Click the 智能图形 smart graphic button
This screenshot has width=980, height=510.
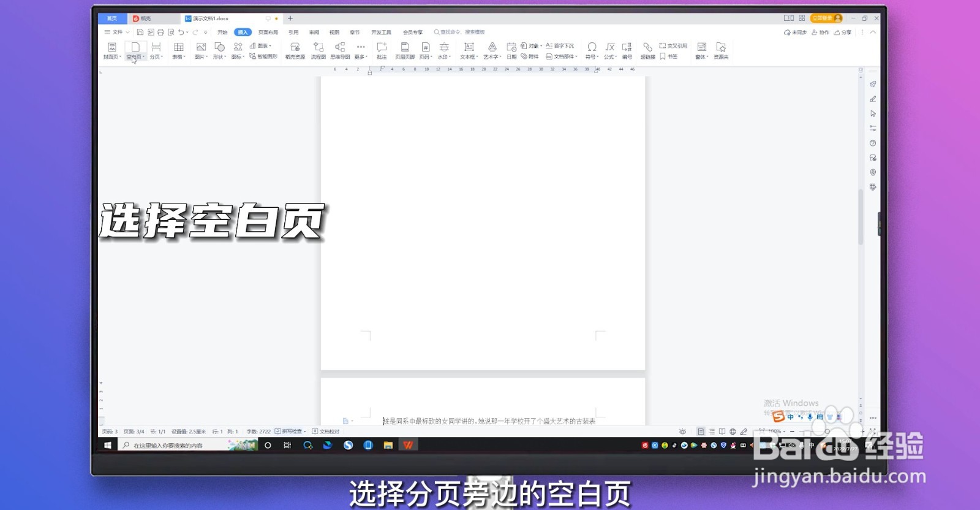[x=263, y=56]
